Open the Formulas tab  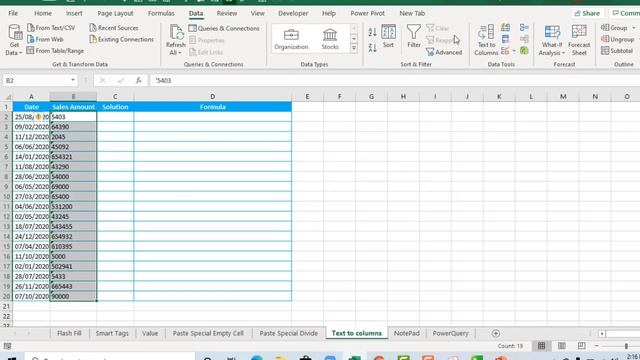[161, 13]
